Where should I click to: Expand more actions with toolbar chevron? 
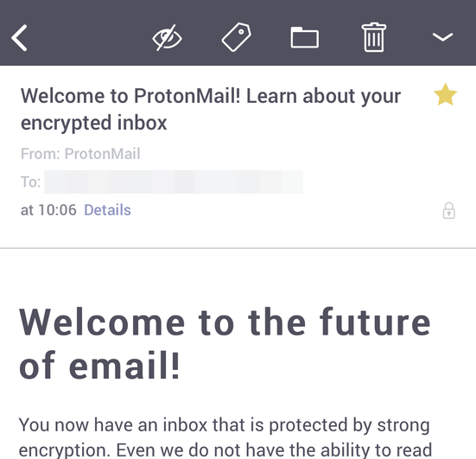(x=442, y=37)
